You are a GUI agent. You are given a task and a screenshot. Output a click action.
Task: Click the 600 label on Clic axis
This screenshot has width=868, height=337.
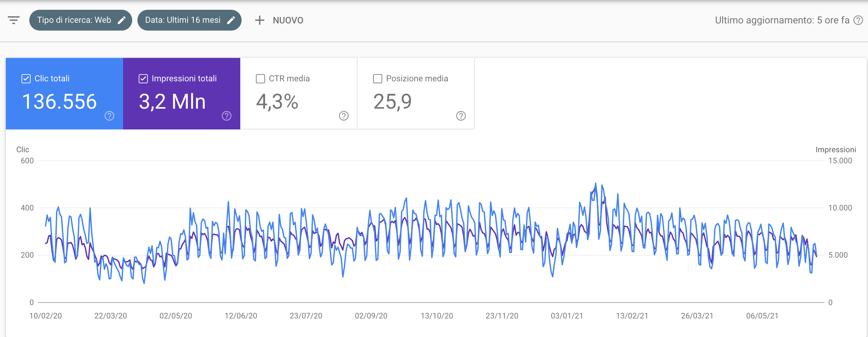pos(27,161)
